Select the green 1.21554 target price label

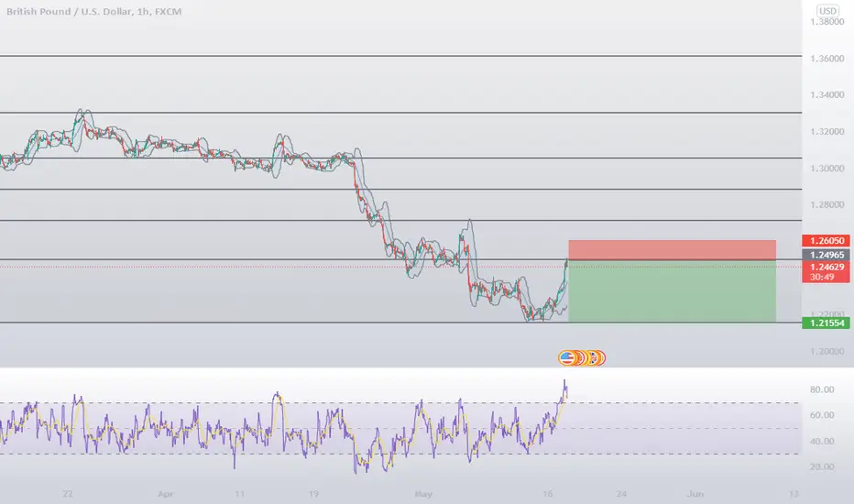pos(826,323)
